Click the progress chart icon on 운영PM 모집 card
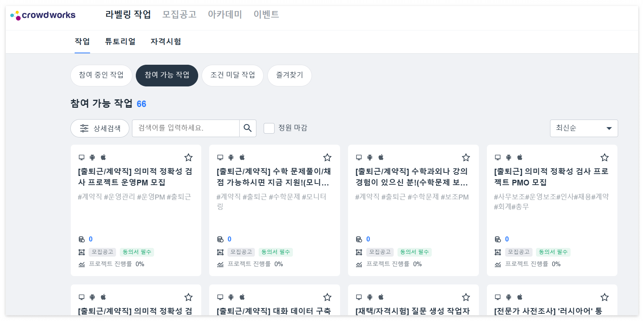Viewport: 644px width, 321px height. pyautogui.click(x=81, y=264)
